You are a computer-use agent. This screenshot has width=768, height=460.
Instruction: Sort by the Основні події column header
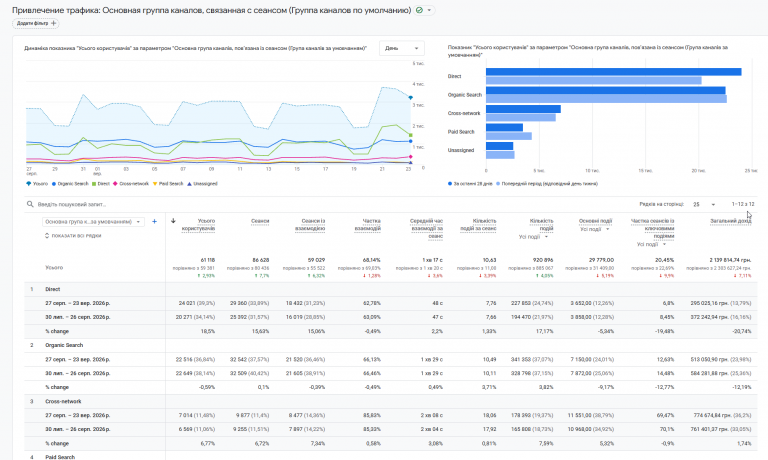point(596,221)
